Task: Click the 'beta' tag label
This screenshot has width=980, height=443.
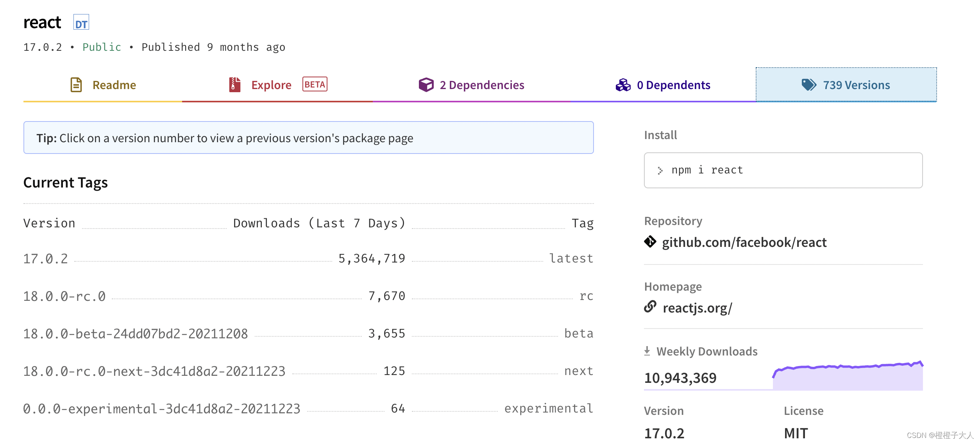Action: click(x=579, y=334)
